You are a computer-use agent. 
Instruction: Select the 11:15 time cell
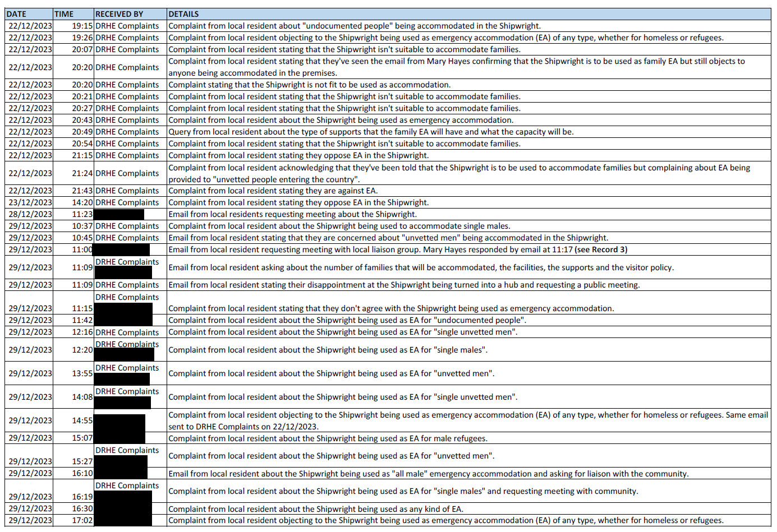click(x=73, y=303)
